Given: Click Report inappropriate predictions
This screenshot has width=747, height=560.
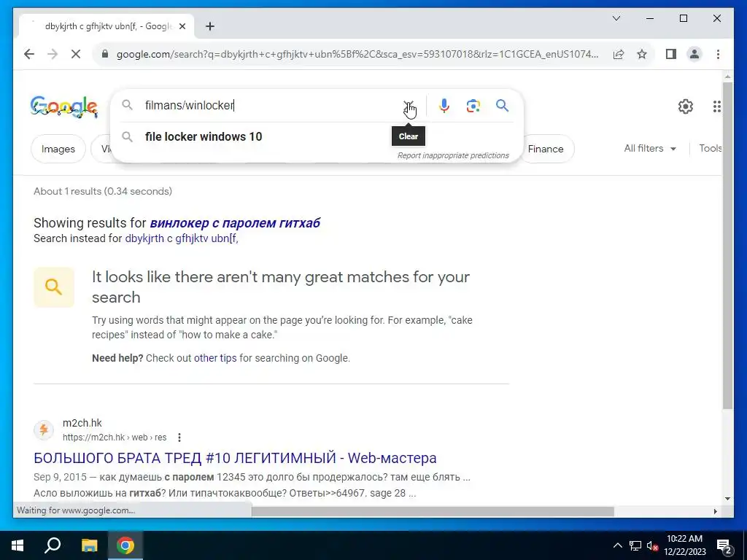Looking at the screenshot, I should [x=453, y=156].
